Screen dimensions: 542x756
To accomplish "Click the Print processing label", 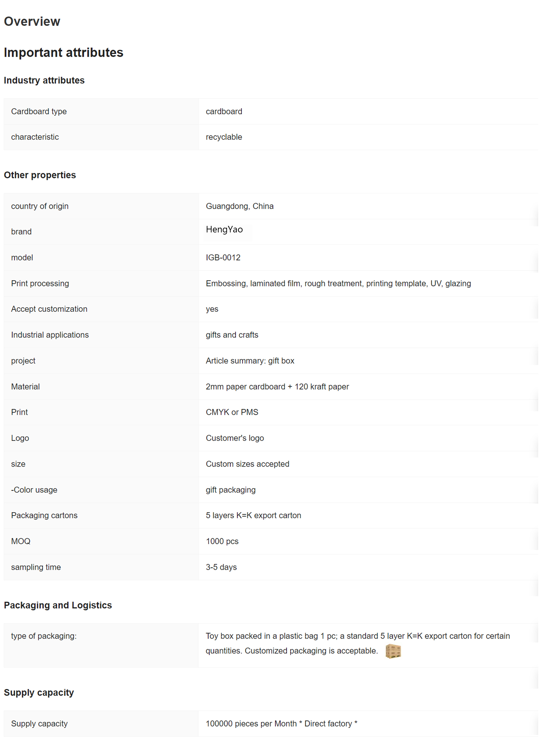I will click(40, 283).
